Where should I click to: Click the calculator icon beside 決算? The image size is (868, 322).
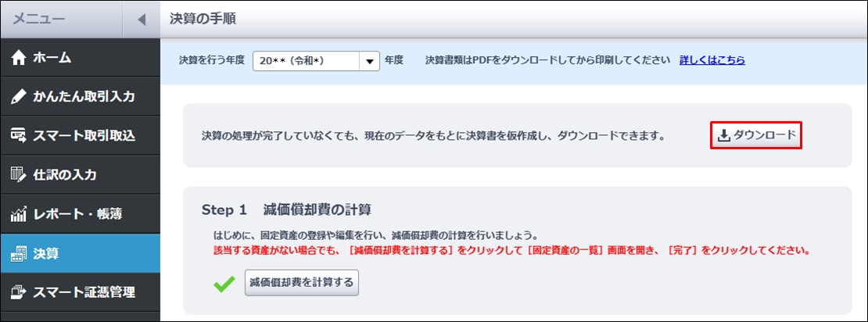point(19,253)
